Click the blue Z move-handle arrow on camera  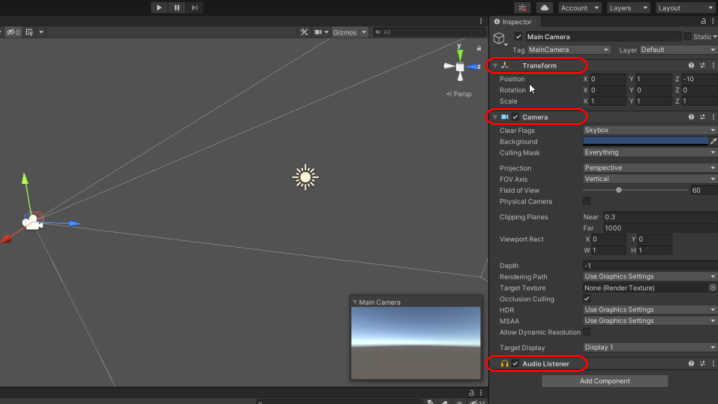tap(74, 224)
